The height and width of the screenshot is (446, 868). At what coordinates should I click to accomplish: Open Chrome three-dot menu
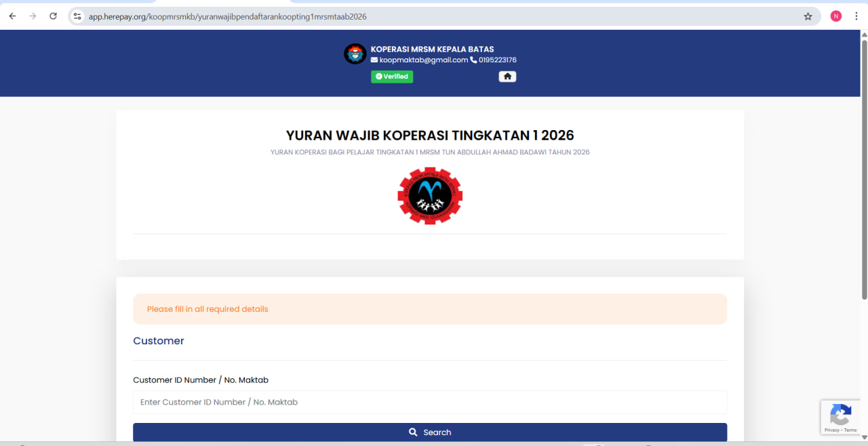(856, 16)
